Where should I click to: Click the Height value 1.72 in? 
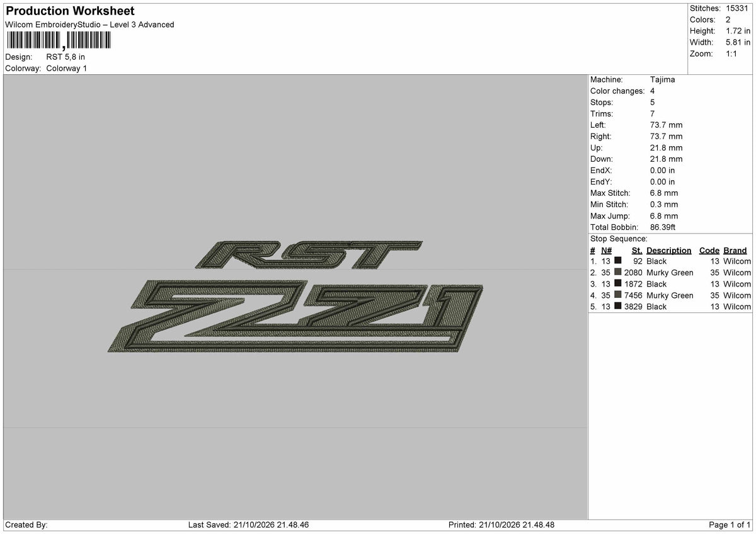tap(738, 31)
